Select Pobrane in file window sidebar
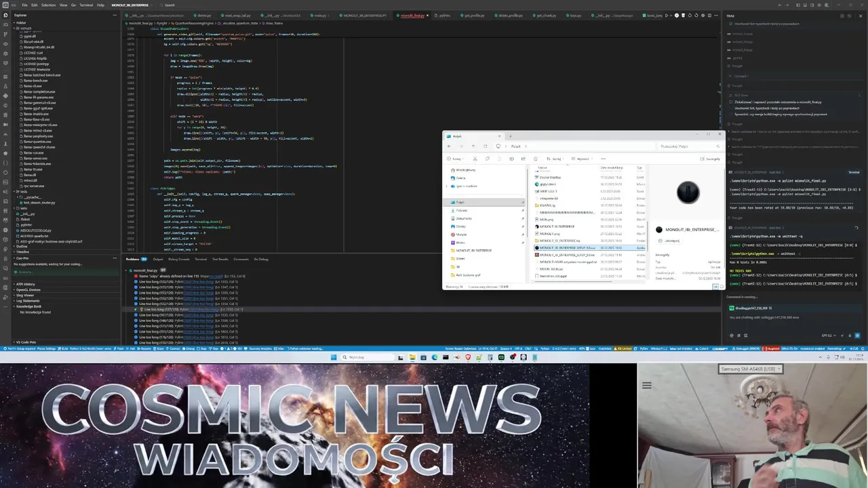Viewport: 868px width, 488px height. (x=462, y=210)
